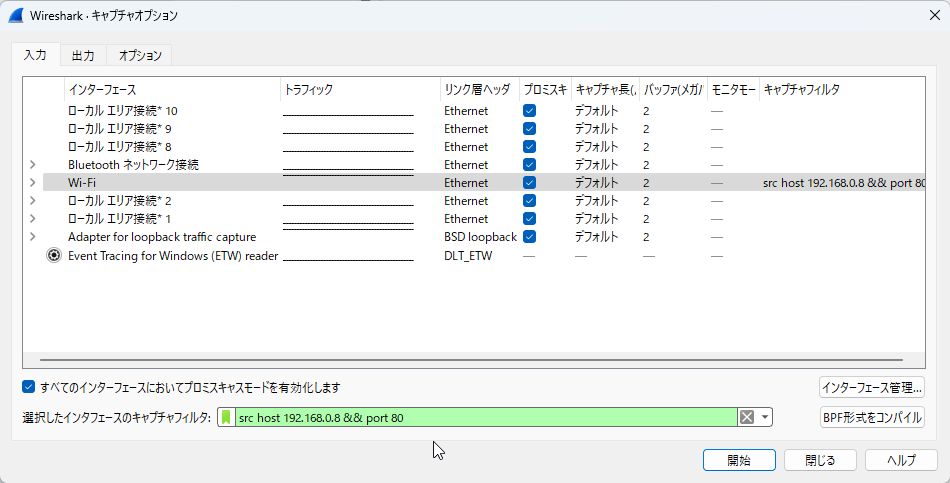Close the capture options dialog window

click(935, 16)
